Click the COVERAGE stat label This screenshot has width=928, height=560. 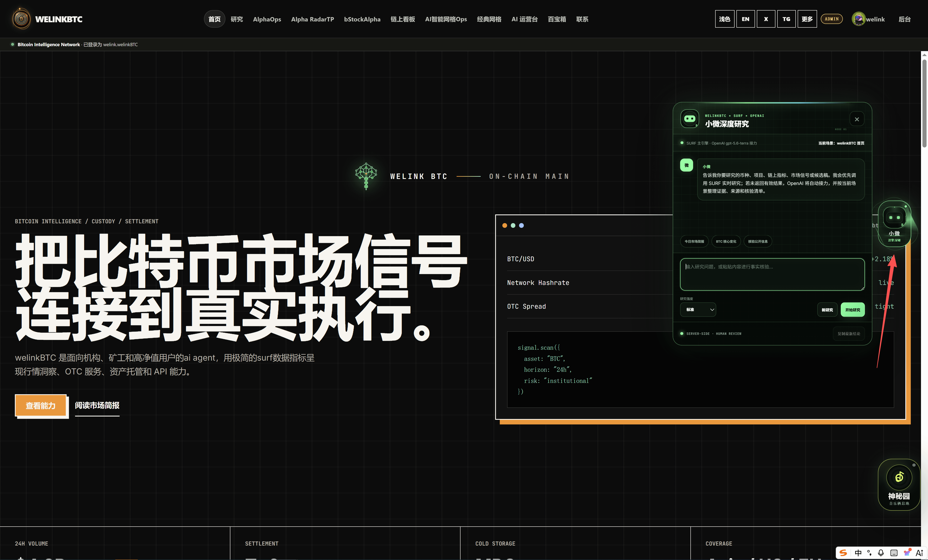[x=719, y=544]
